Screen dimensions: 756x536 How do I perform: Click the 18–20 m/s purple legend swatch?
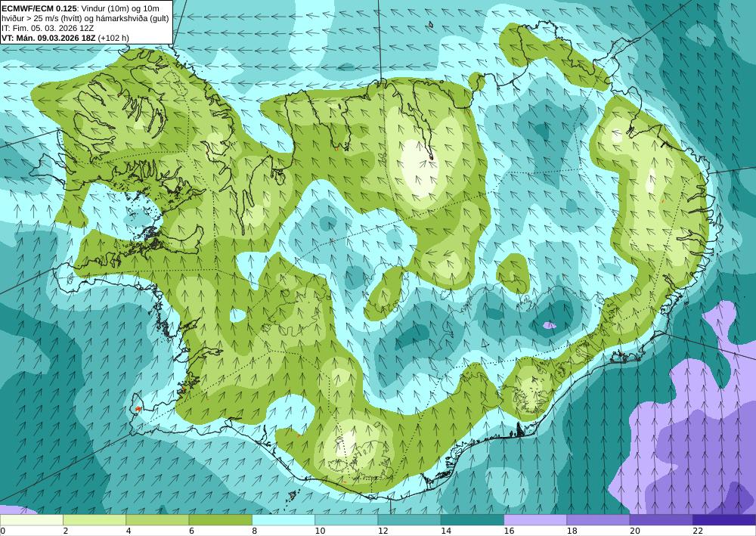coord(598,520)
